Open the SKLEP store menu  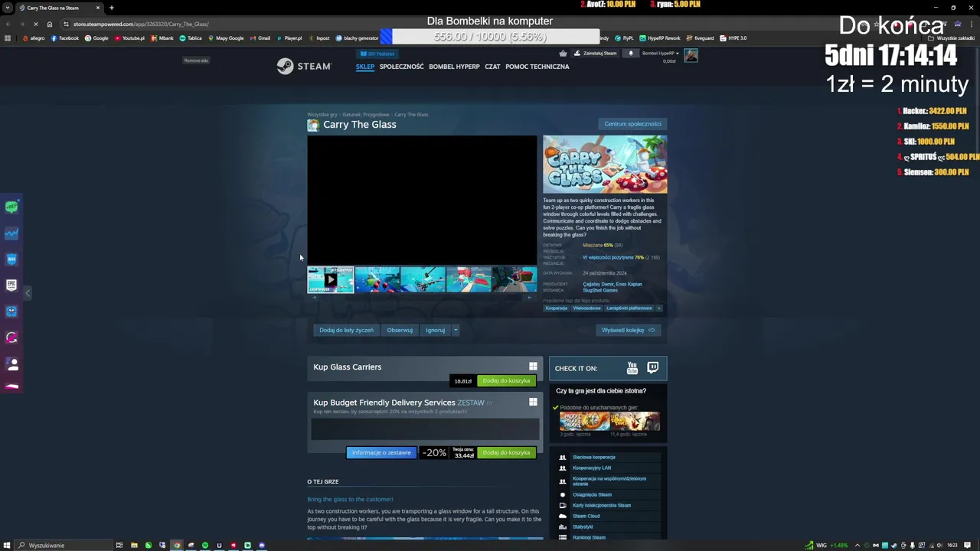tap(365, 67)
